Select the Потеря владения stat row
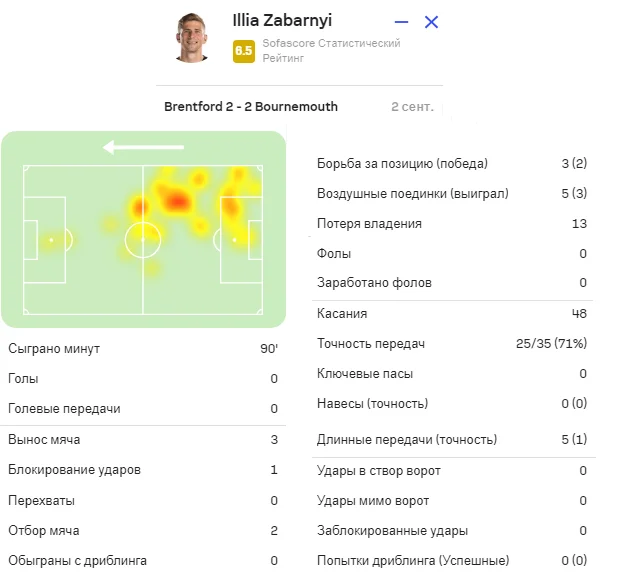Image resolution: width=622 pixels, height=582 pixels. (452, 224)
